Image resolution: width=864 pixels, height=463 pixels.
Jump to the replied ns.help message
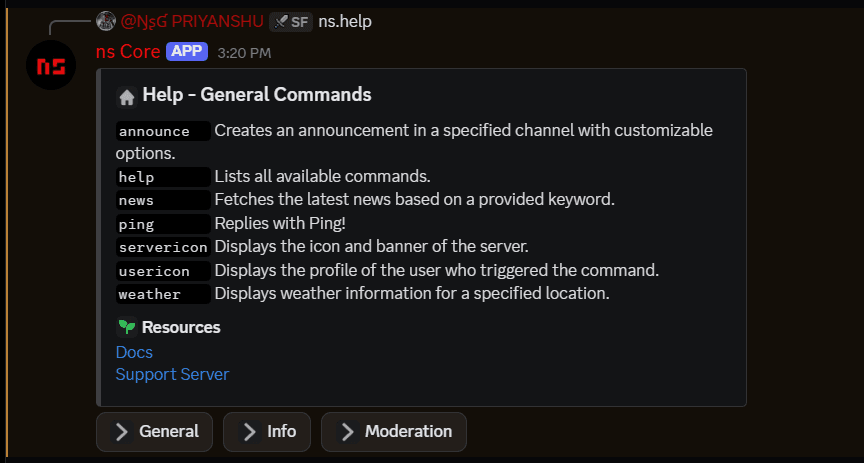pos(345,21)
